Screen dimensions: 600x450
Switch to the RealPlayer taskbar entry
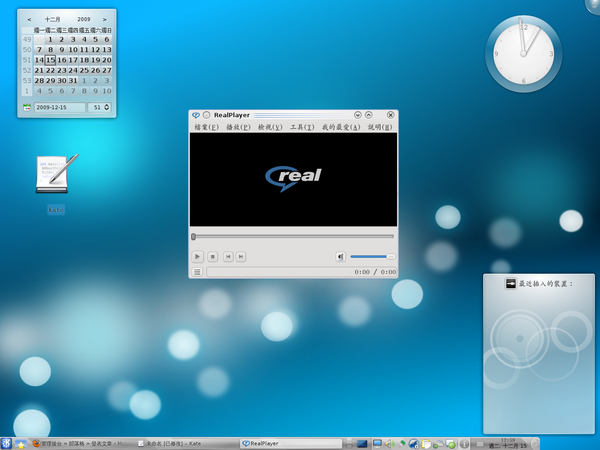(x=291, y=443)
